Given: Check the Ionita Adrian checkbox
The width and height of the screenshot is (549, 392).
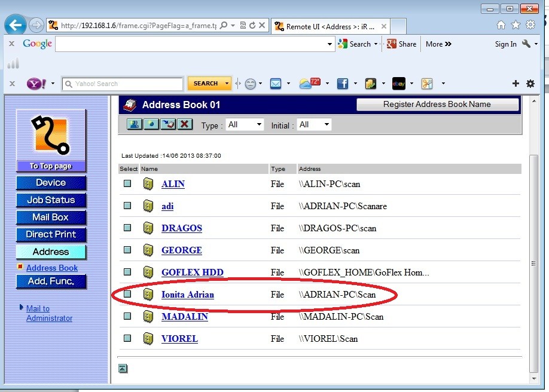Looking at the screenshot, I should [127, 293].
